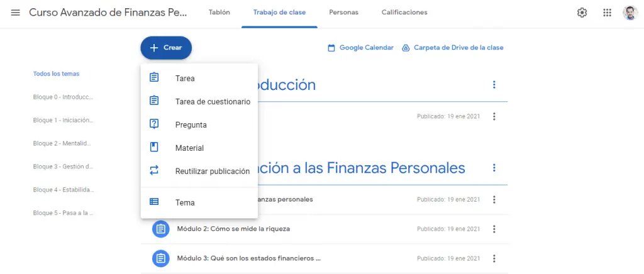
Task: Open three-dot menu for Módulo 3
Action: coord(494,258)
